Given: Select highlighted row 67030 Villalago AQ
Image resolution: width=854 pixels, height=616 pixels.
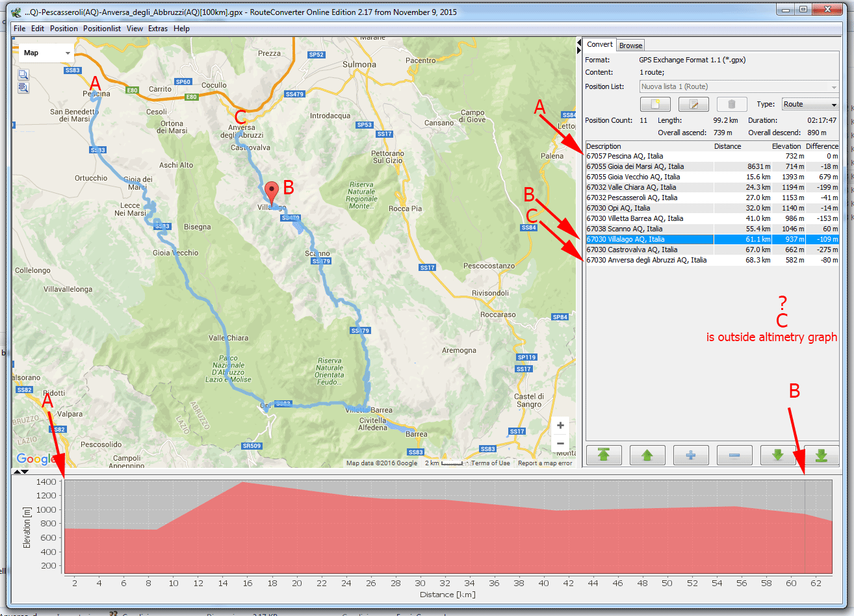Looking at the screenshot, I should click(x=712, y=239).
